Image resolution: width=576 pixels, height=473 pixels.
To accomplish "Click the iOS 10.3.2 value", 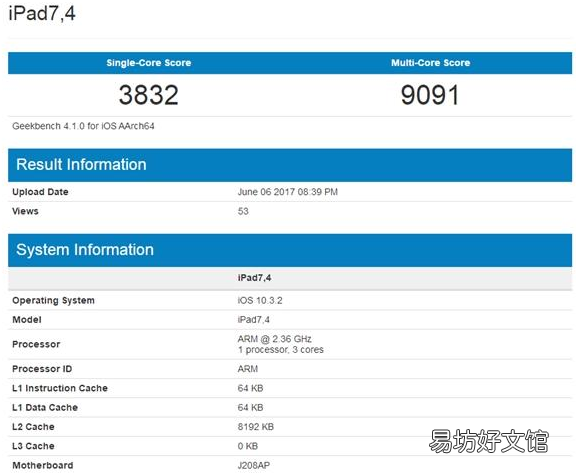I will [260, 300].
